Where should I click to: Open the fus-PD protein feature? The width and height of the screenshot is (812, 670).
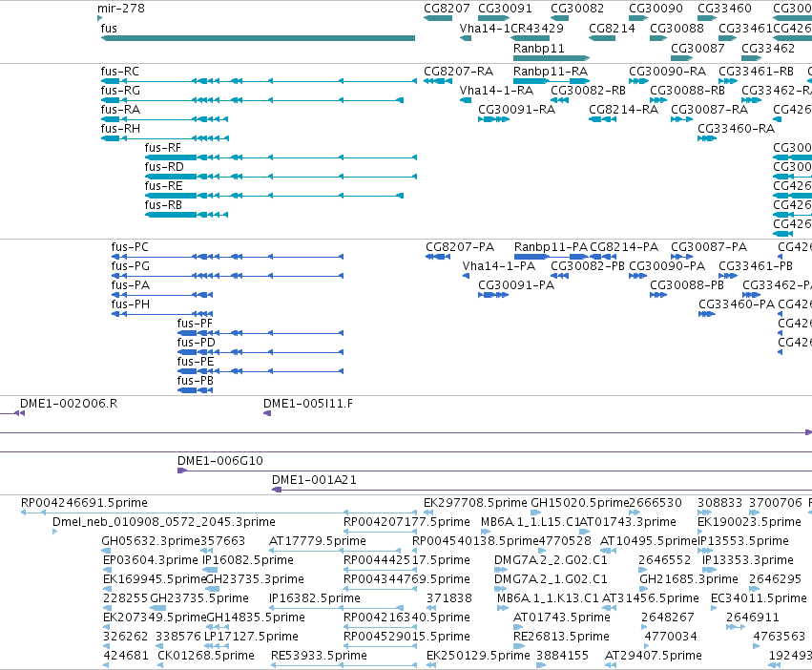pyautogui.click(x=260, y=352)
